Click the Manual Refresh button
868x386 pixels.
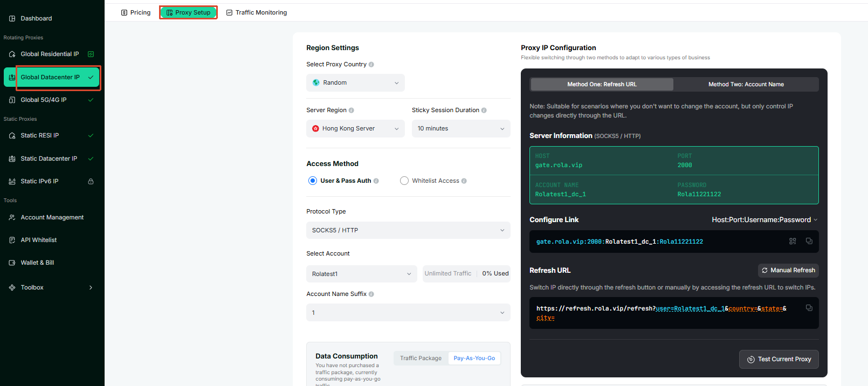pyautogui.click(x=788, y=270)
